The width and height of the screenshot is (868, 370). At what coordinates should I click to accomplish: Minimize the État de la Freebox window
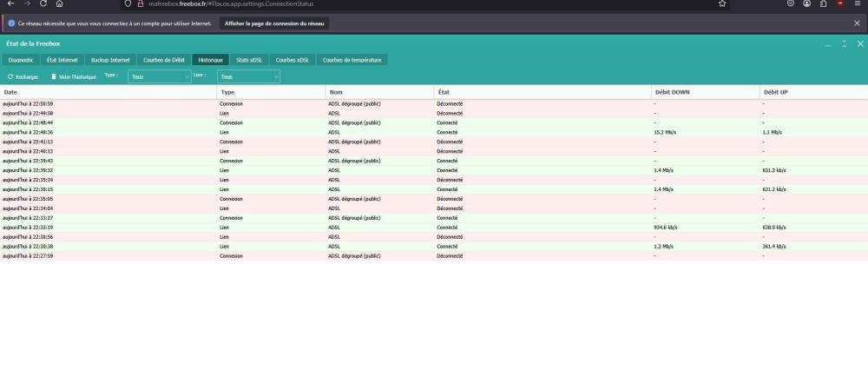pyautogui.click(x=828, y=43)
